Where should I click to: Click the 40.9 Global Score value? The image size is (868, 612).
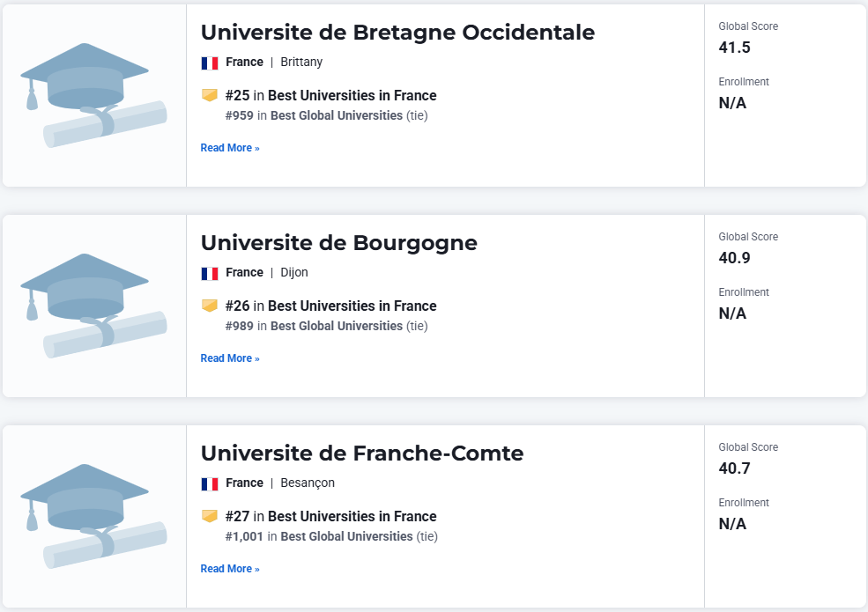(x=735, y=258)
